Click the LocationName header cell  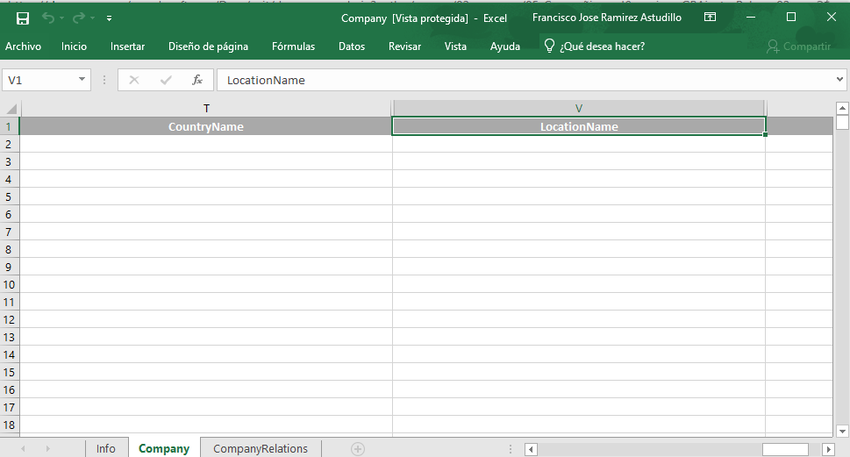point(578,126)
